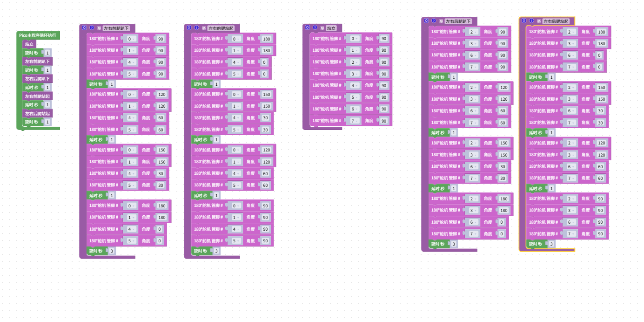Viewport: 644px width, 322px height.
Task: Open first pin 0 dropdown in 左右前腿站起
Action: (x=235, y=39)
